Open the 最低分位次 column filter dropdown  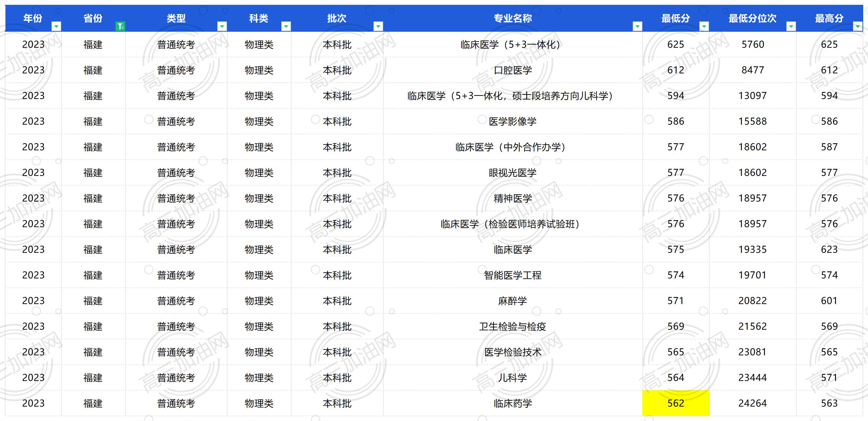pyautogui.click(x=791, y=26)
